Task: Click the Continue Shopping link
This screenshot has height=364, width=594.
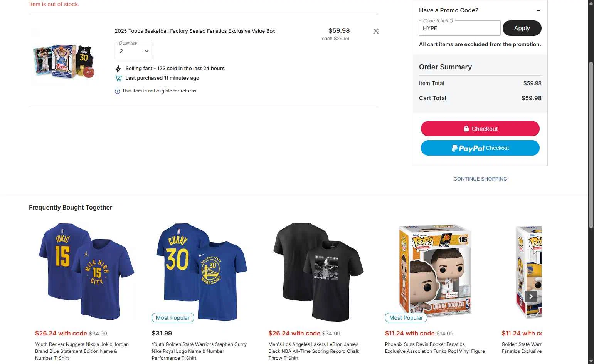Action: click(480, 179)
